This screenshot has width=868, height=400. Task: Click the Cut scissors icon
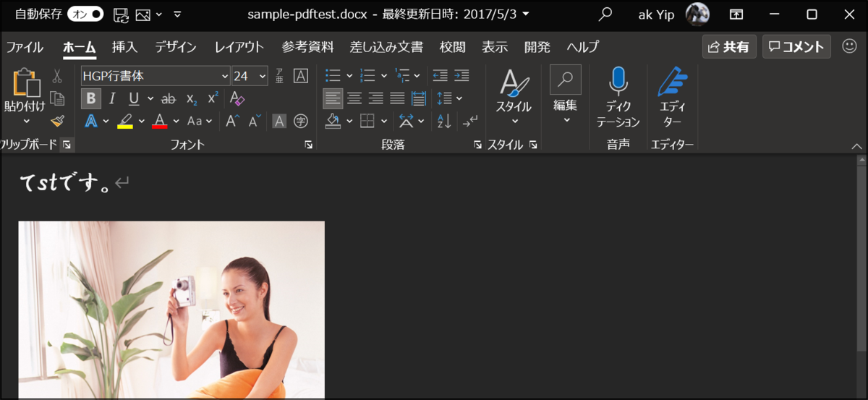coord(57,76)
